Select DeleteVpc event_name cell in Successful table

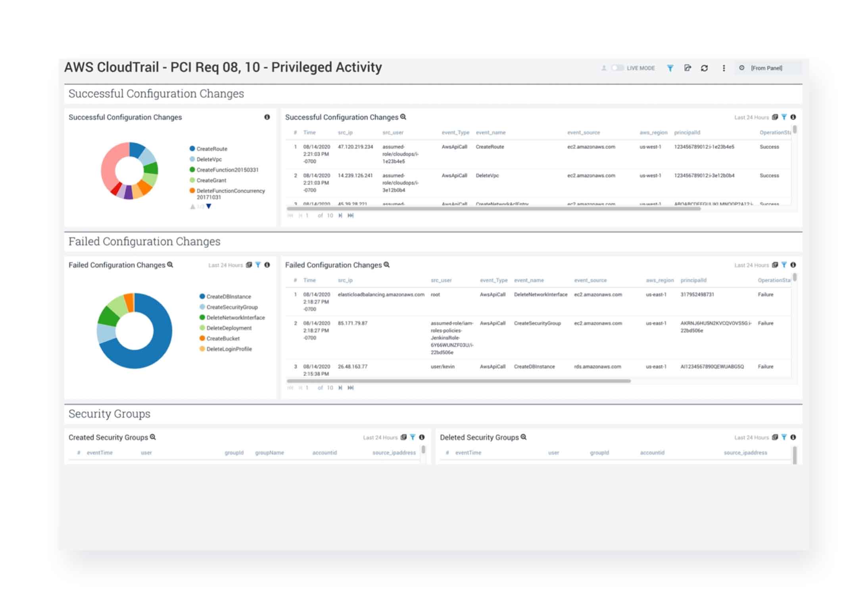[487, 176]
